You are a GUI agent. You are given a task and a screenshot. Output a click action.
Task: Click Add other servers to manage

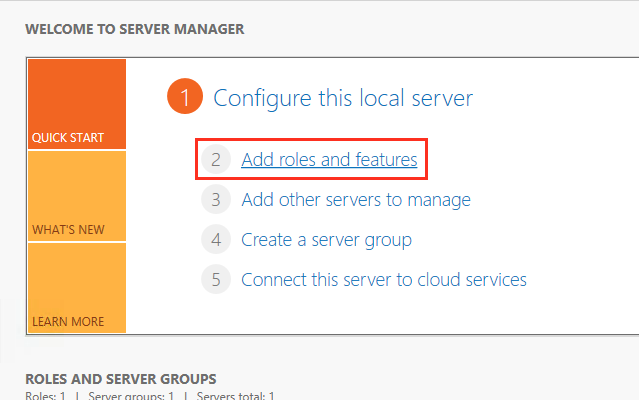(356, 200)
